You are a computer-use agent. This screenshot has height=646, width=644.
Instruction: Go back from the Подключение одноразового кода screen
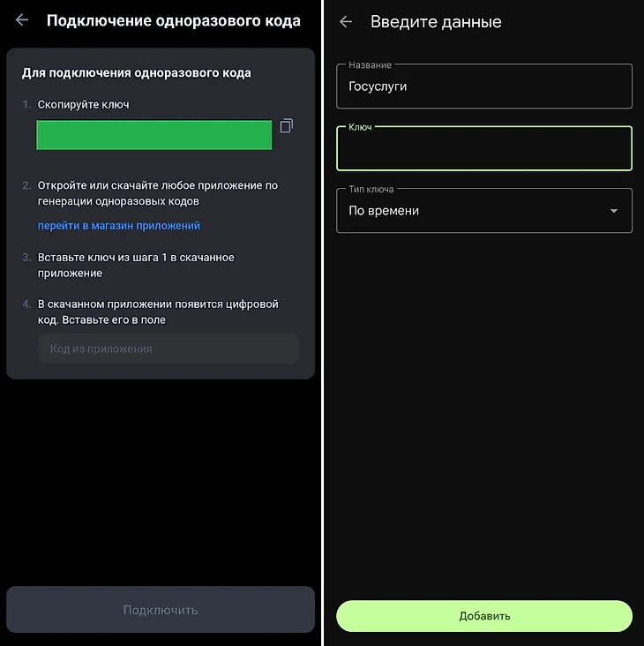pyautogui.click(x=22, y=19)
